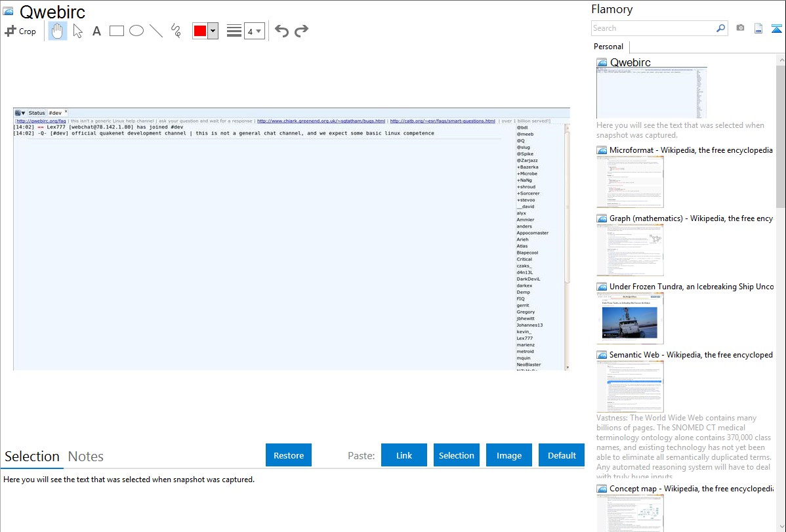
Task: Click the Flamory app icon beside main Qwebirc title
Action: tap(8, 12)
